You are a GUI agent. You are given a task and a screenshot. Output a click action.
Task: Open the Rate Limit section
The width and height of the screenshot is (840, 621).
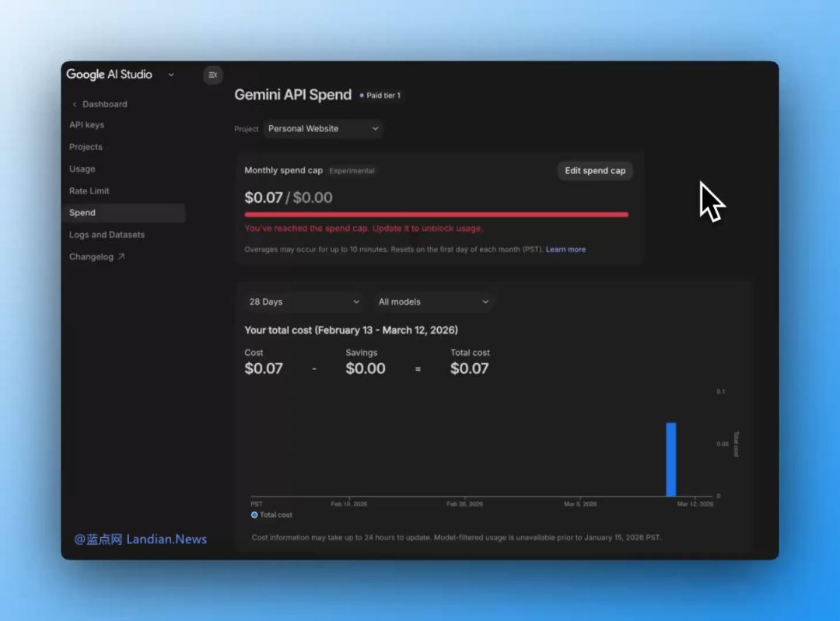click(89, 190)
